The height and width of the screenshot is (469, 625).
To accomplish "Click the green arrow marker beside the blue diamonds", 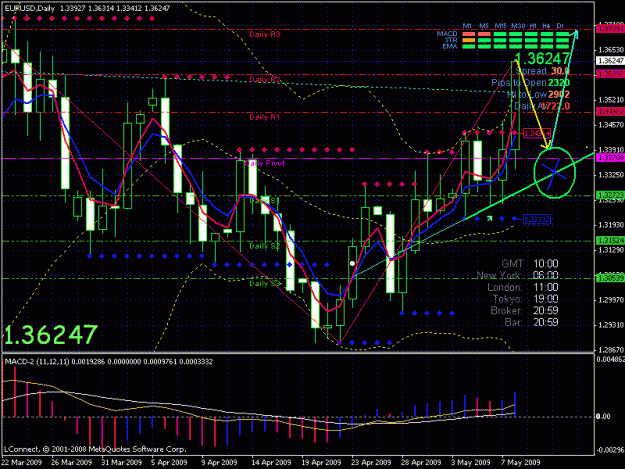I will point(489,219).
